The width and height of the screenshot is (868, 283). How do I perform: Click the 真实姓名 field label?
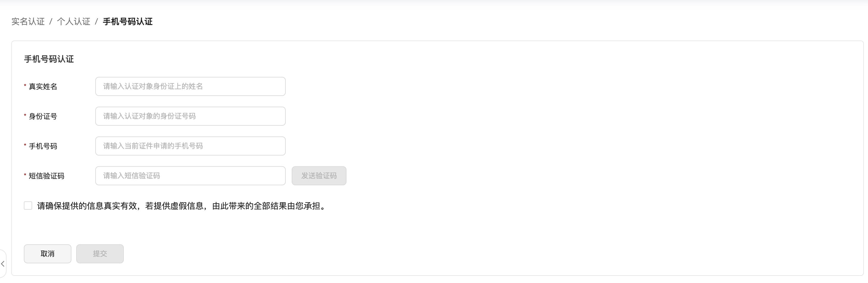pyautogui.click(x=43, y=87)
